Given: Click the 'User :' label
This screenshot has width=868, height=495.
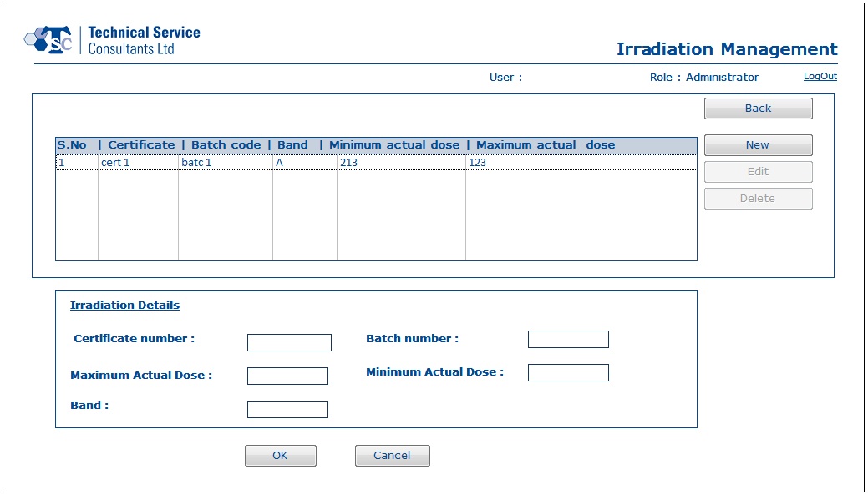Looking at the screenshot, I should click(505, 78).
